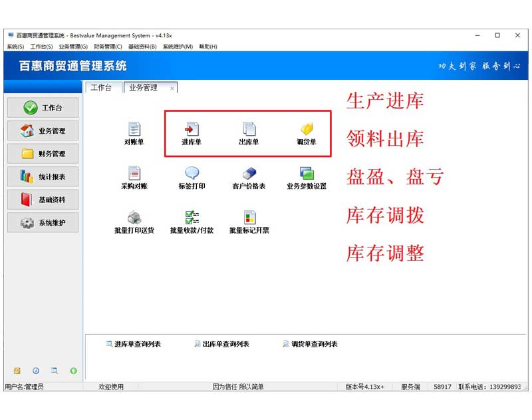Open the 出库单查询列表 link

tap(221, 344)
